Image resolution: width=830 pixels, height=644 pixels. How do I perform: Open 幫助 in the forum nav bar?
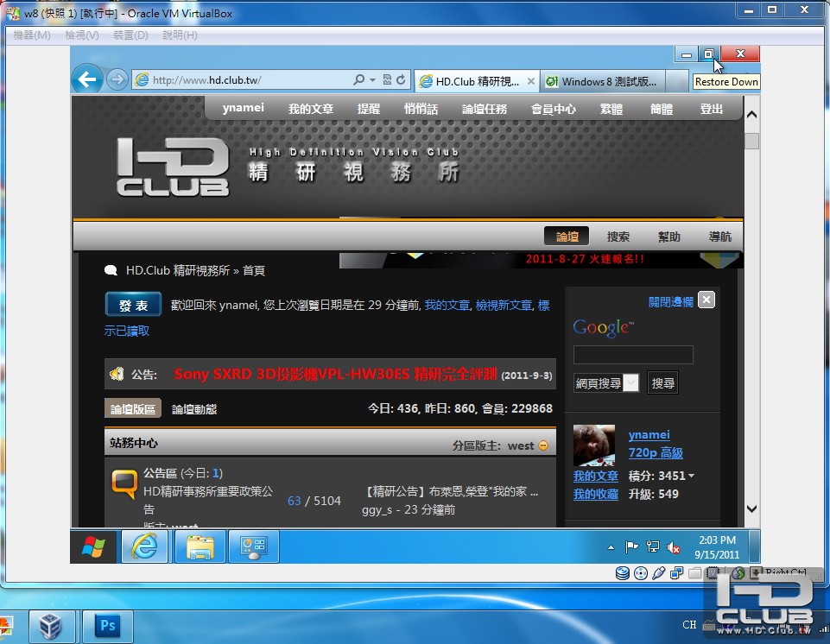pos(669,237)
